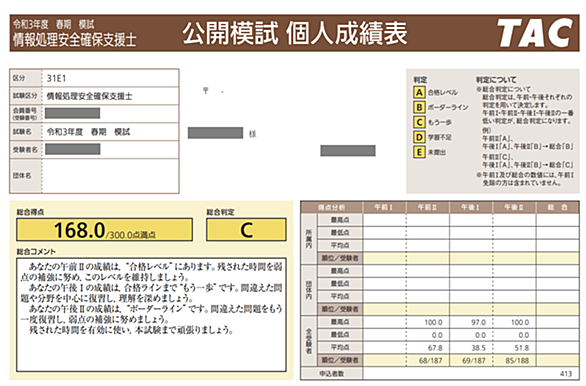586x386 pixels.
Task: Click 平均点 label in 全受験者 section
Action: point(340,348)
